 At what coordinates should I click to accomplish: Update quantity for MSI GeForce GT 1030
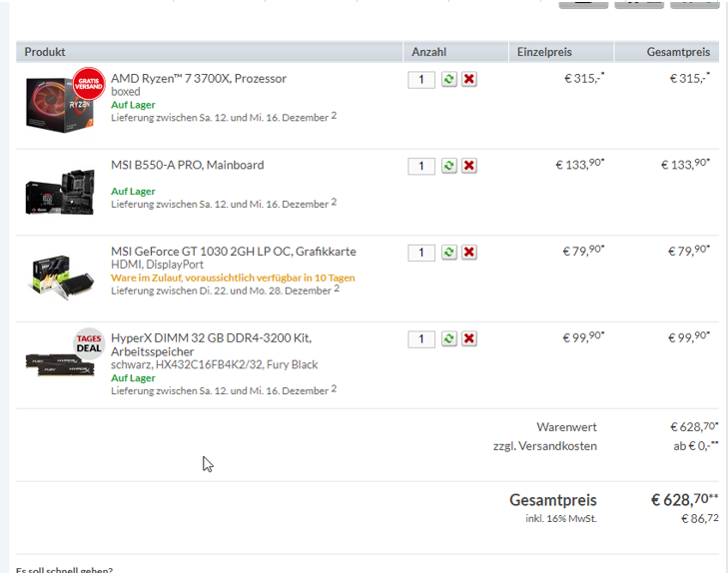coord(449,253)
